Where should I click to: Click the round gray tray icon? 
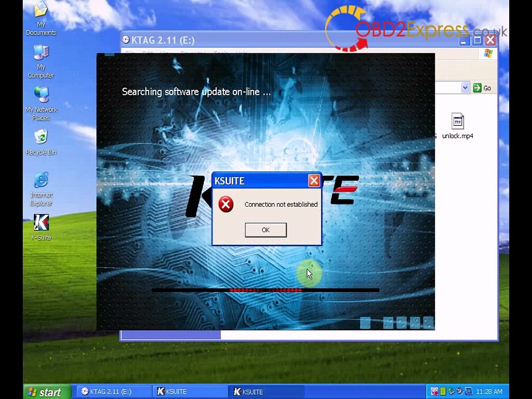[x=459, y=391]
